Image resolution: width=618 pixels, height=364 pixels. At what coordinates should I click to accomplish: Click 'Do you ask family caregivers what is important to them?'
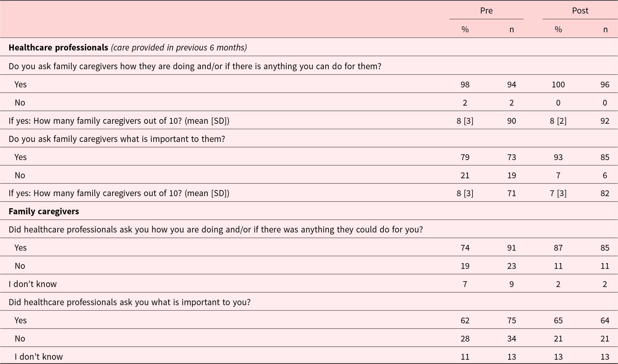coord(117,139)
